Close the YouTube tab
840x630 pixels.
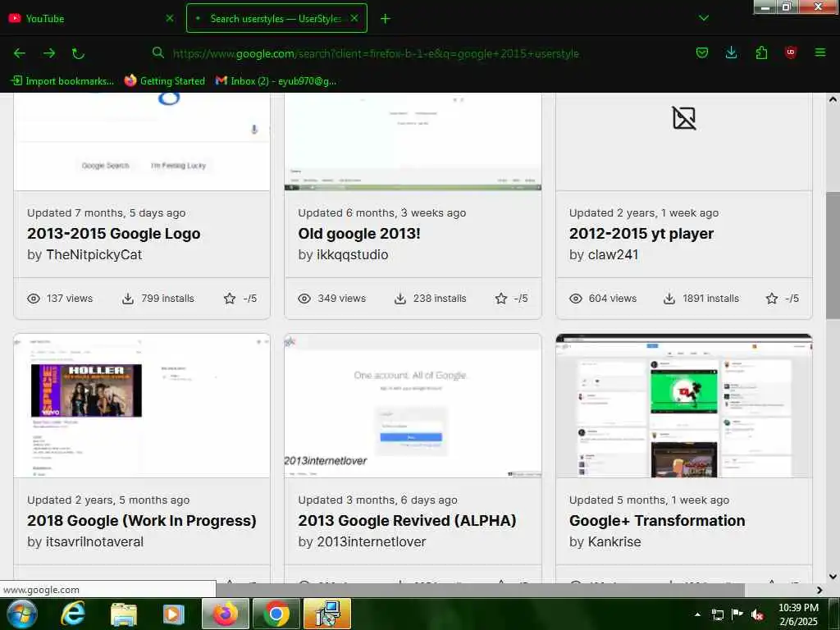[170, 18]
